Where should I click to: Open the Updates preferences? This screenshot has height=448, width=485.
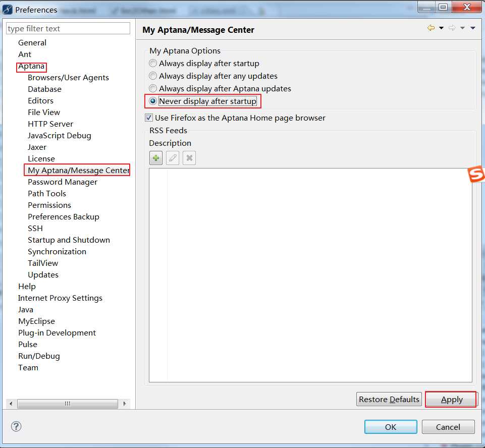(x=43, y=275)
